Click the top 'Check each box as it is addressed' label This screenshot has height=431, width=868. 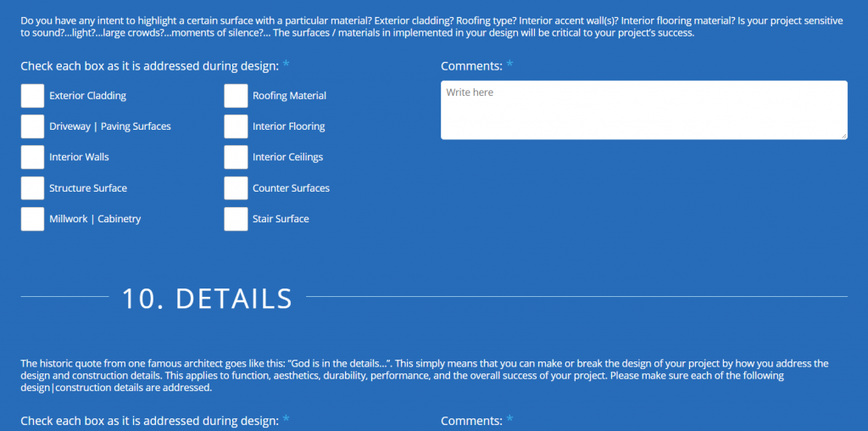click(149, 65)
